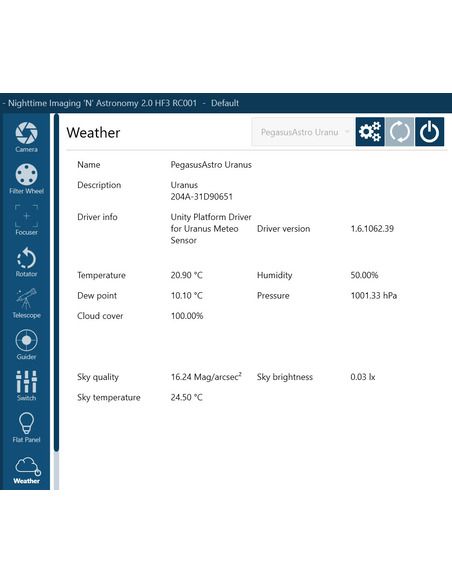The image size is (452, 584).
Task: Select the Weather tab in sidebar
Action: (26, 470)
